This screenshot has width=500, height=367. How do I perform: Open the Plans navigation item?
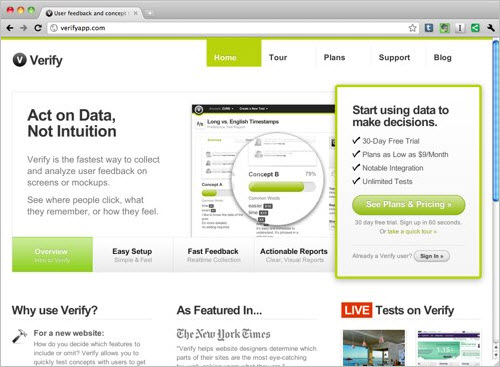point(334,57)
